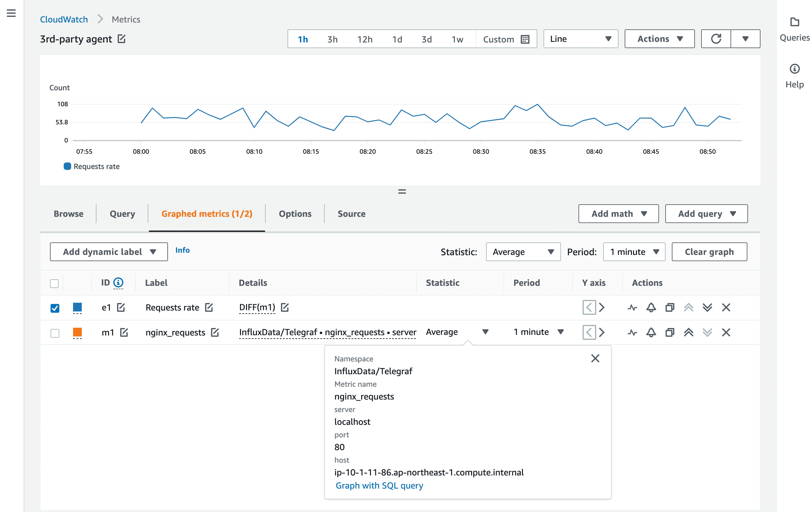This screenshot has height=512, width=812.
Task: Create alarm for the m1 row
Action: point(651,332)
